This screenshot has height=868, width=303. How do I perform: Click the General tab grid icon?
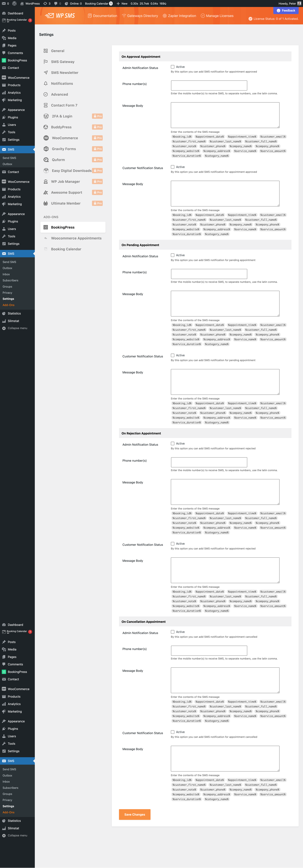click(46, 51)
